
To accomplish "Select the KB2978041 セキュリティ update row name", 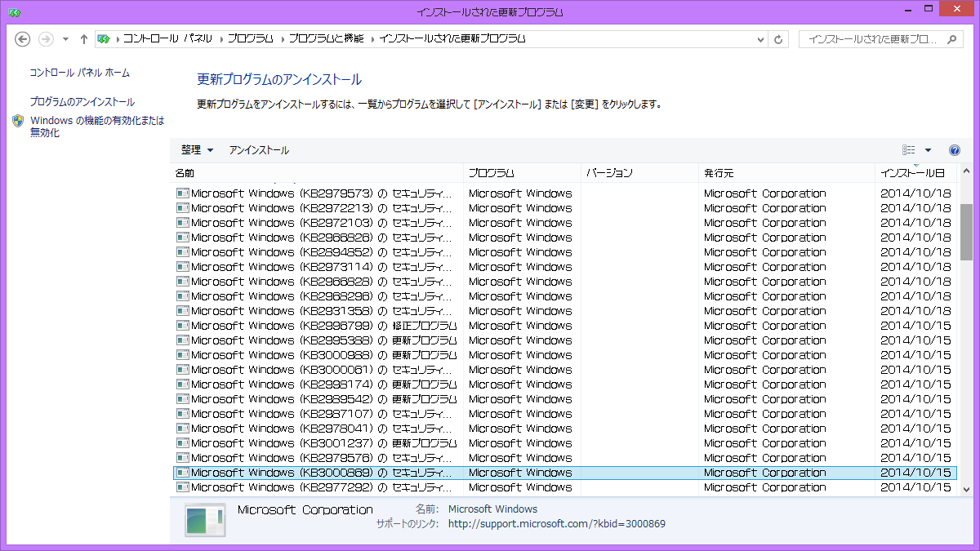I will point(321,429).
